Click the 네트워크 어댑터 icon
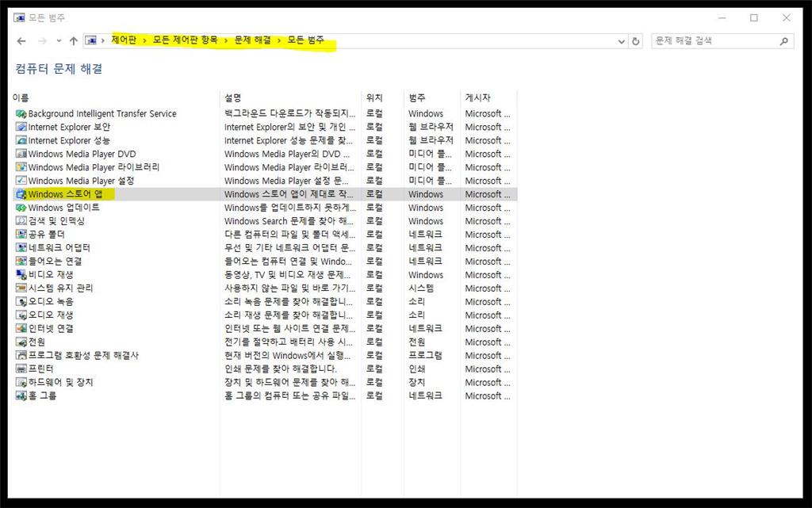The height and width of the screenshot is (508, 812). [x=21, y=248]
